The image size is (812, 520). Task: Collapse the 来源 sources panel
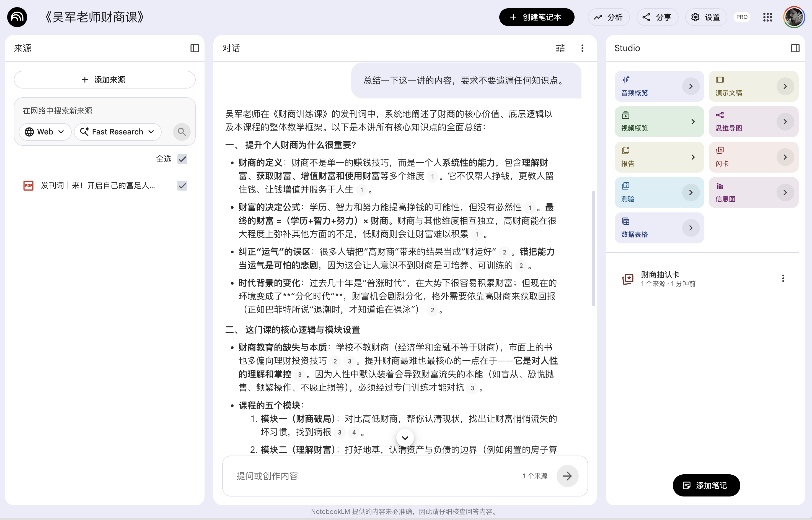195,48
